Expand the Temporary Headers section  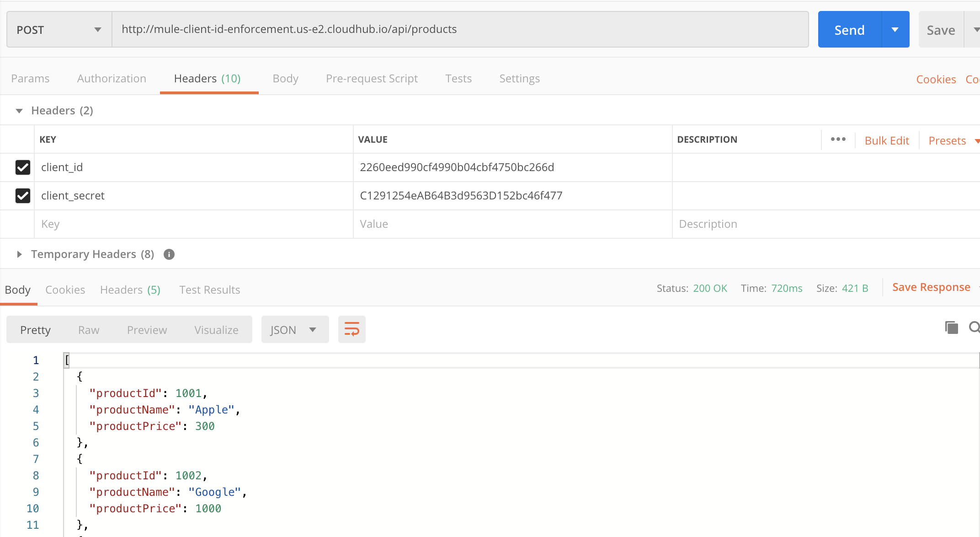tap(19, 254)
